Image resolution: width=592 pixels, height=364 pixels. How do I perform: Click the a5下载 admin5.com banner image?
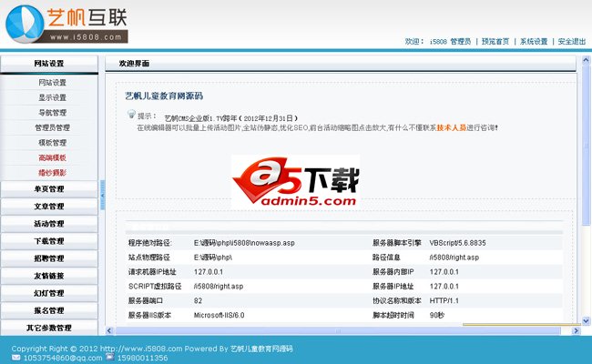pos(295,181)
